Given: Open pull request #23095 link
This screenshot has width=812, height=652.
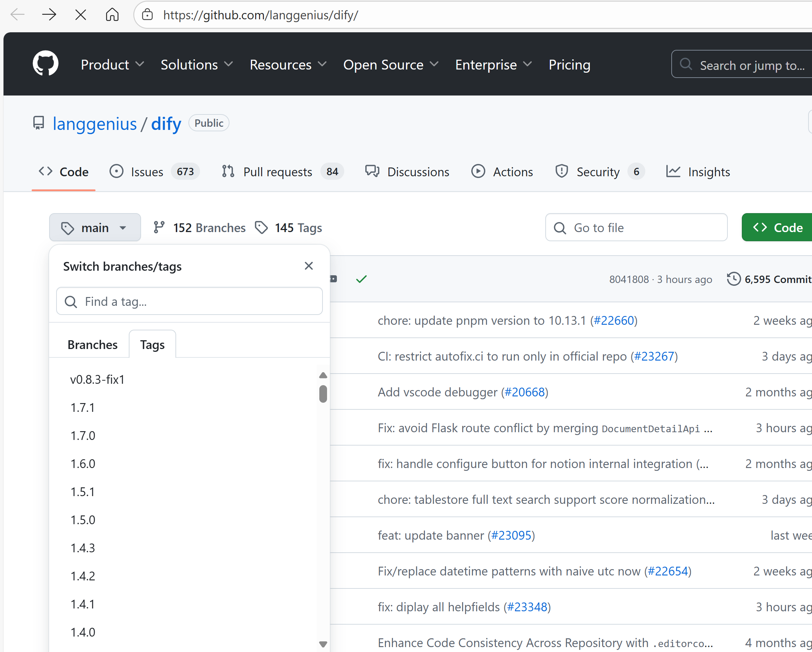Looking at the screenshot, I should coord(511,535).
